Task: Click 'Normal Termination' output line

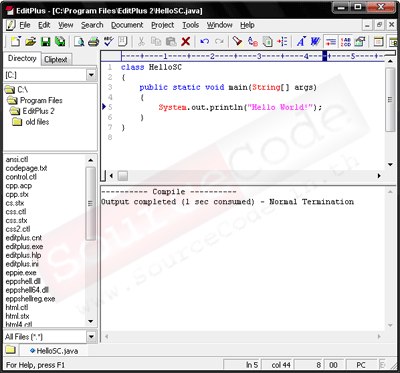Action: (x=228, y=202)
